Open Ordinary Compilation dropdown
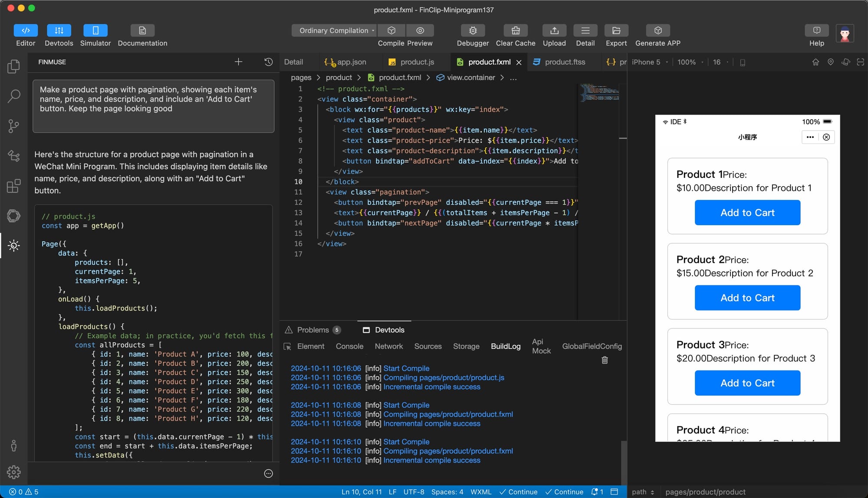The image size is (868, 498). pyautogui.click(x=334, y=30)
